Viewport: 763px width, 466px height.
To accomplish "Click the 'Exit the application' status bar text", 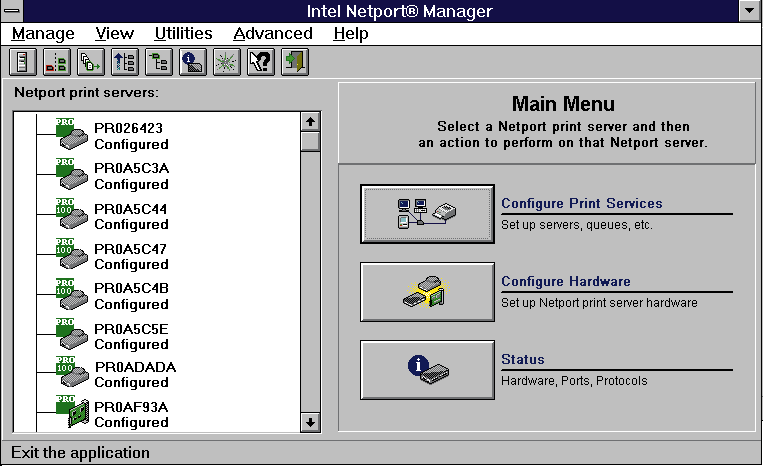I will point(80,453).
